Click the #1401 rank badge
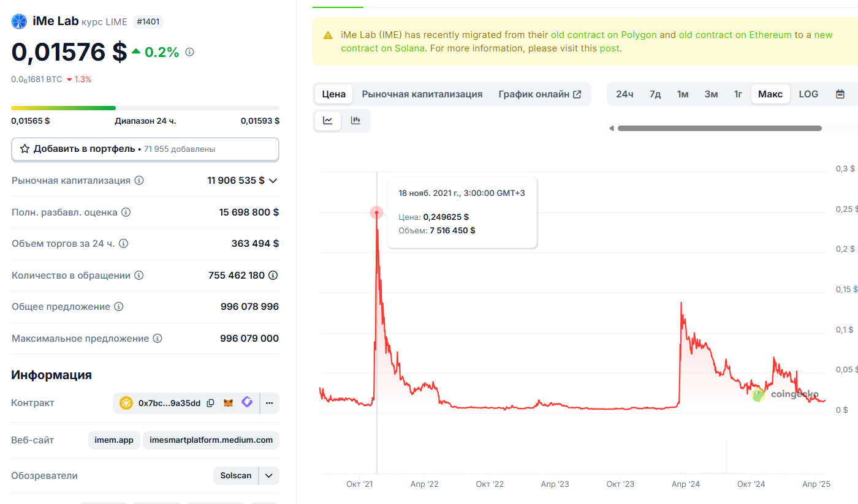The width and height of the screenshot is (858, 504). click(148, 22)
